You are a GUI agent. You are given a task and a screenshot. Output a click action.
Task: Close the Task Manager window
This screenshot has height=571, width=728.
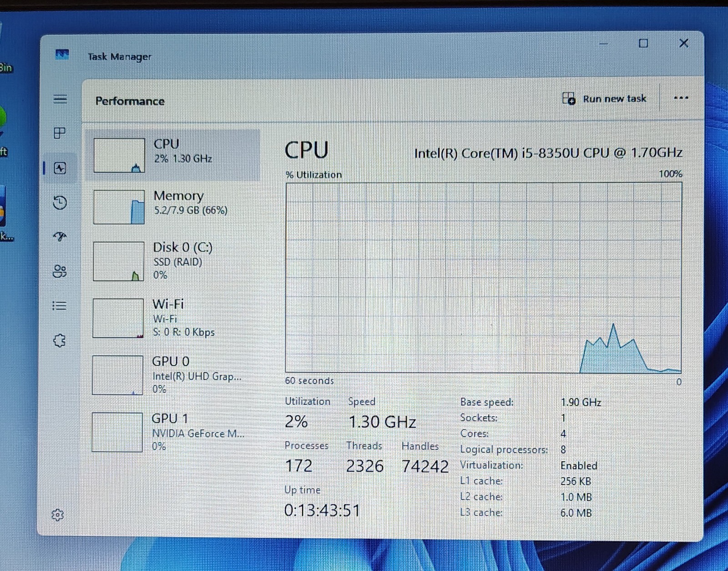683,43
